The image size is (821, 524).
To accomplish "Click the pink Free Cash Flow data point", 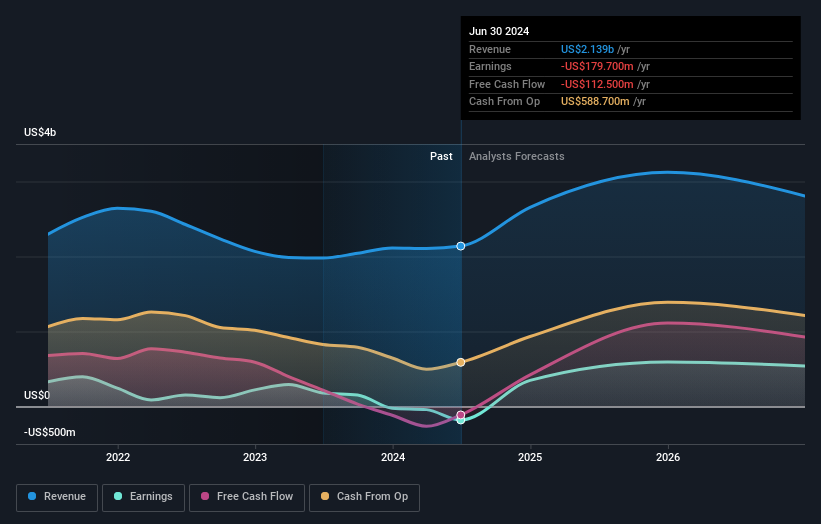I will pyautogui.click(x=461, y=415).
